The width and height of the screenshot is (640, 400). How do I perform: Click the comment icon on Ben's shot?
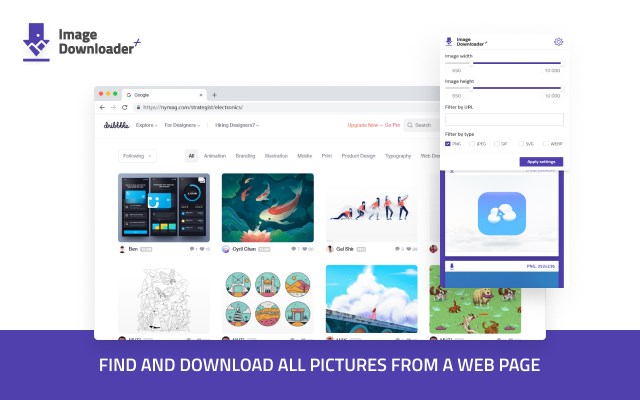tap(192, 249)
